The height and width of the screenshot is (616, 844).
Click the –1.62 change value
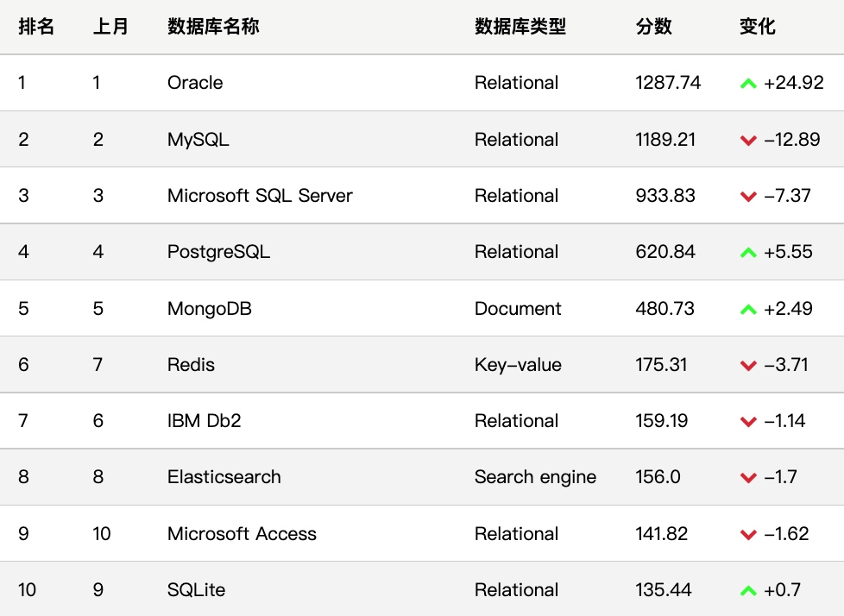point(786,533)
